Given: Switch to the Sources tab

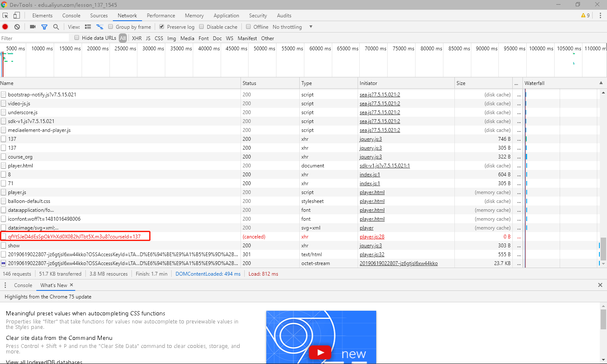Looking at the screenshot, I should point(99,15).
